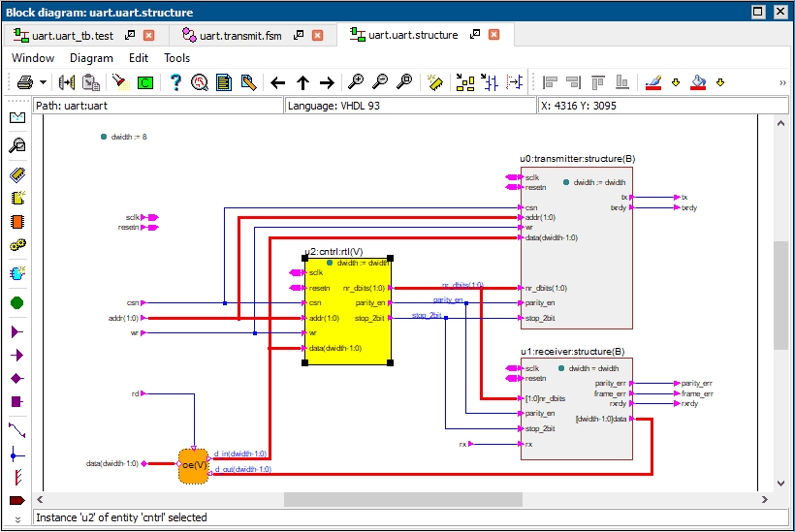Open the Diagram menu
795x532 pixels.
point(91,57)
